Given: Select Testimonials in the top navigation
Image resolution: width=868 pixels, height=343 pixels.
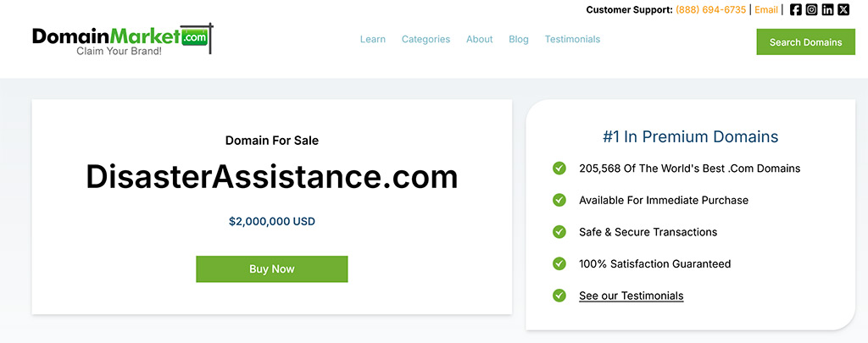Looking at the screenshot, I should [572, 39].
